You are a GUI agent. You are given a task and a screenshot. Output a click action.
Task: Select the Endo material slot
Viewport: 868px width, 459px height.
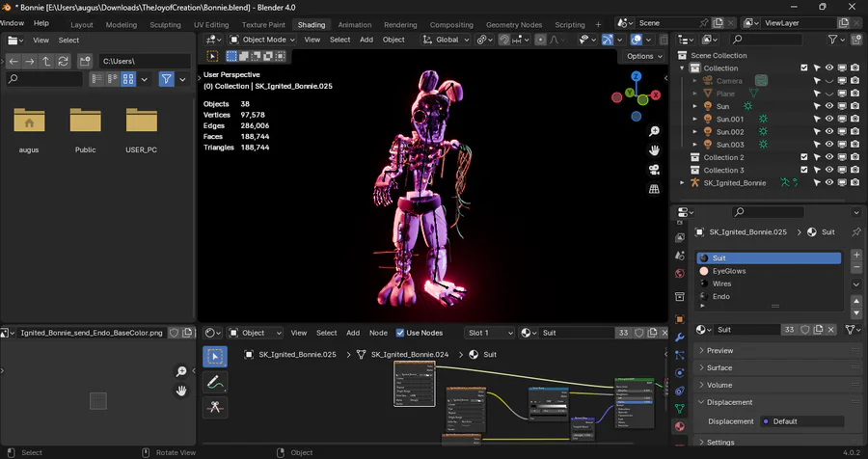769,296
